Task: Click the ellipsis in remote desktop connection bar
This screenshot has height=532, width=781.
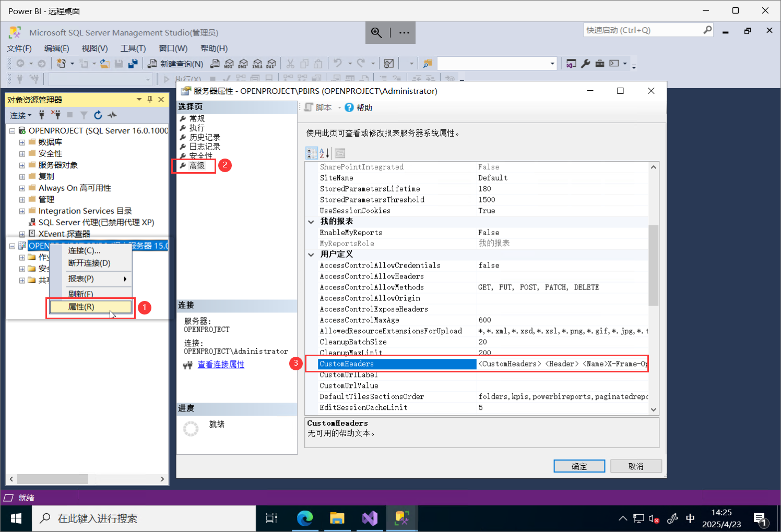Action: coord(404,32)
